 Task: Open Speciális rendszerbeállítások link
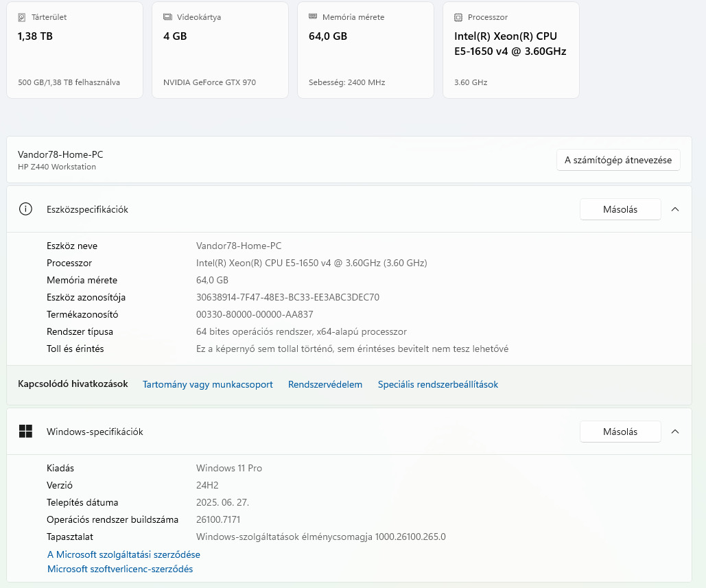[438, 384]
